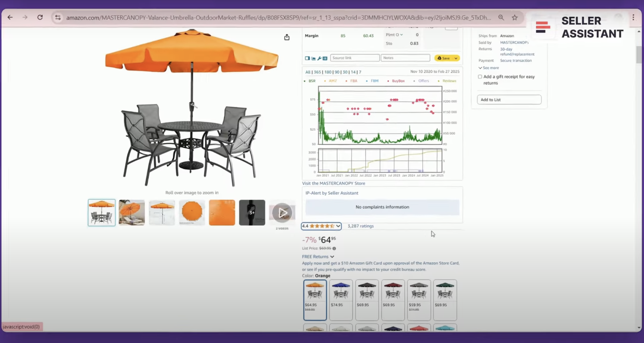
Task: Click the table list icon beside wrench
Action: click(x=325, y=58)
